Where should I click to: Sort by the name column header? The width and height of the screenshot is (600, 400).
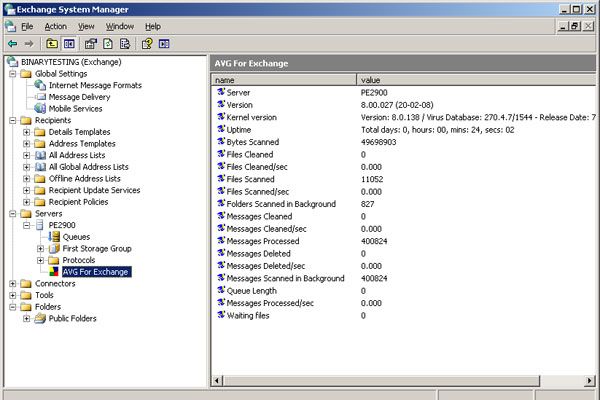284,80
